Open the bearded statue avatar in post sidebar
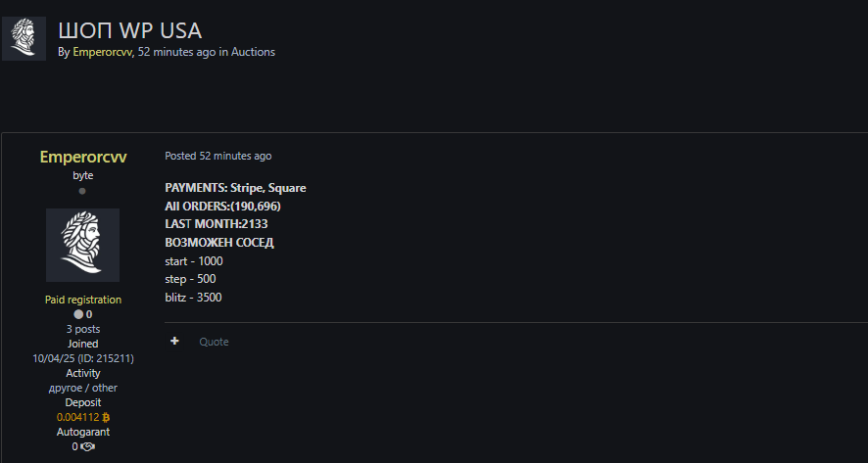Image resolution: width=868 pixels, height=463 pixels. tap(82, 245)
